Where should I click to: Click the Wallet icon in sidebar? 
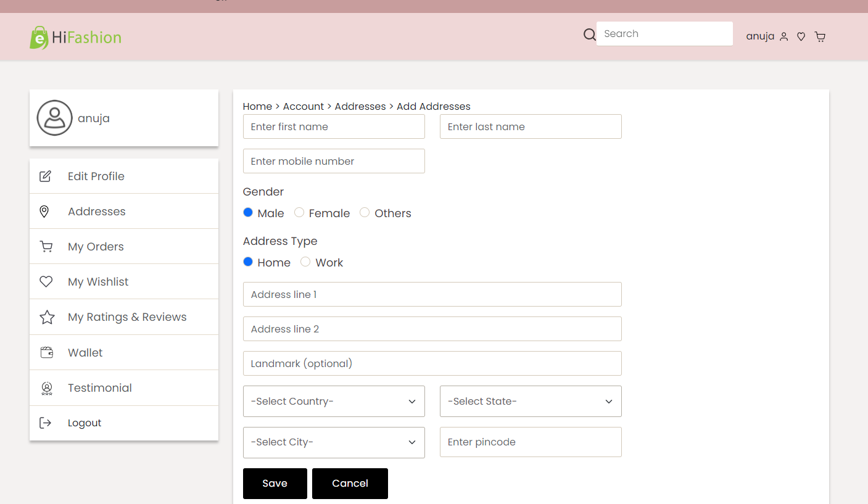pos(46,353)
